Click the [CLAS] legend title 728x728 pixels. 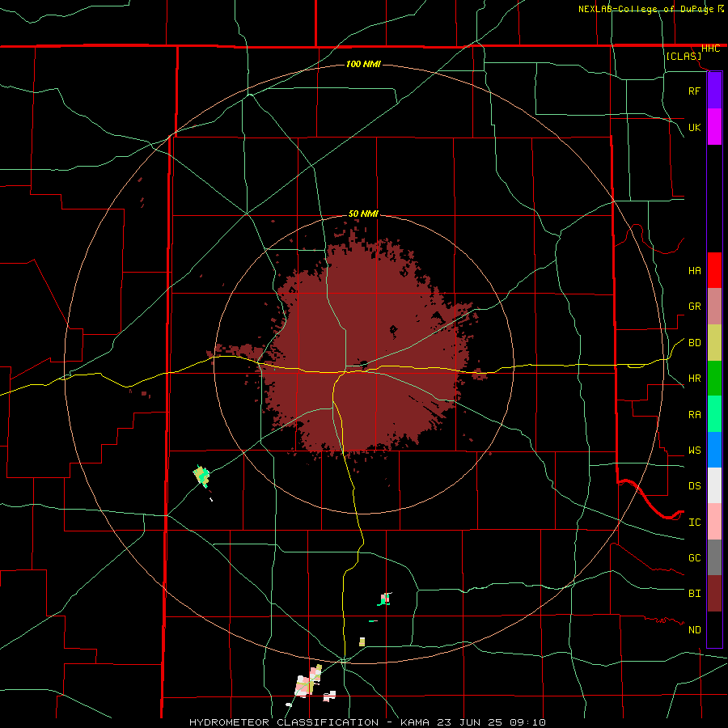[683, 56]
